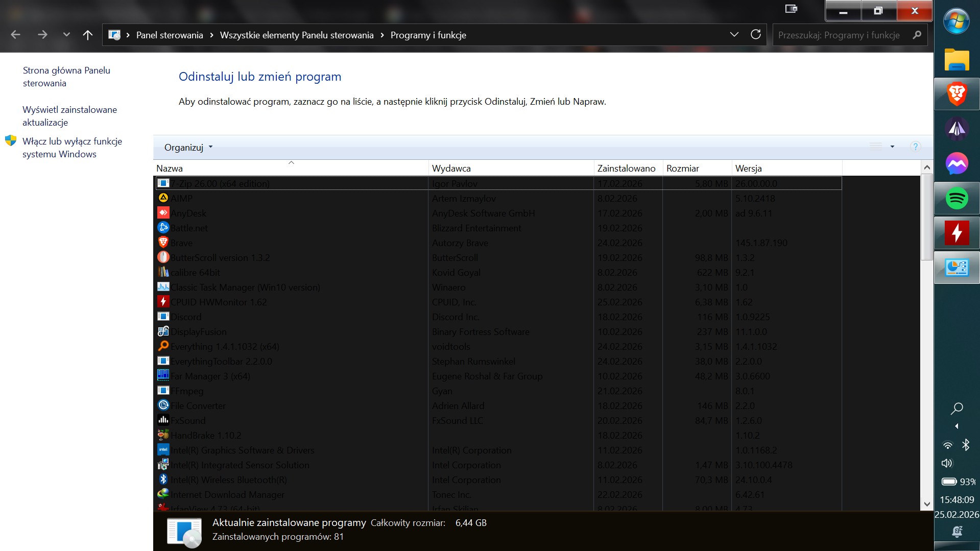
Task: Open the view options dropdown arrow
Action: click(x=892, y=147)
